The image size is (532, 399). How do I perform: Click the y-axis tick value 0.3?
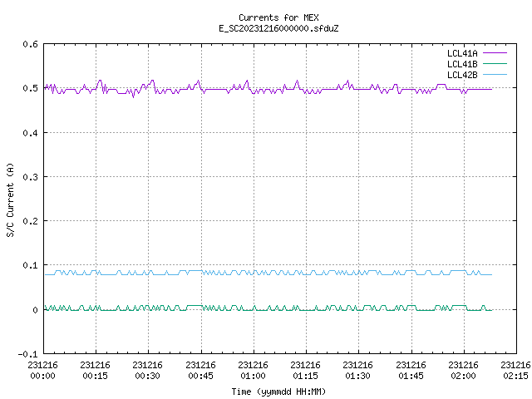point(30,177)
